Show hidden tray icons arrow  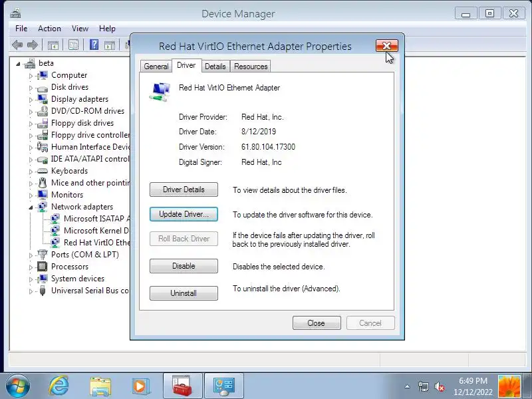[x=407, y=386]
